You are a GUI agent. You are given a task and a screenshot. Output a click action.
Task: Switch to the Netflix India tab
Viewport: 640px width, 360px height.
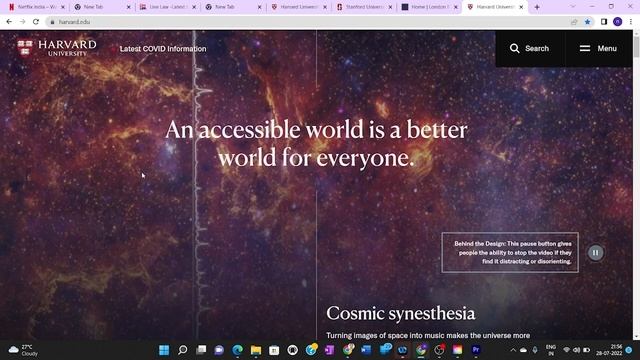click(x=36, y=7)
